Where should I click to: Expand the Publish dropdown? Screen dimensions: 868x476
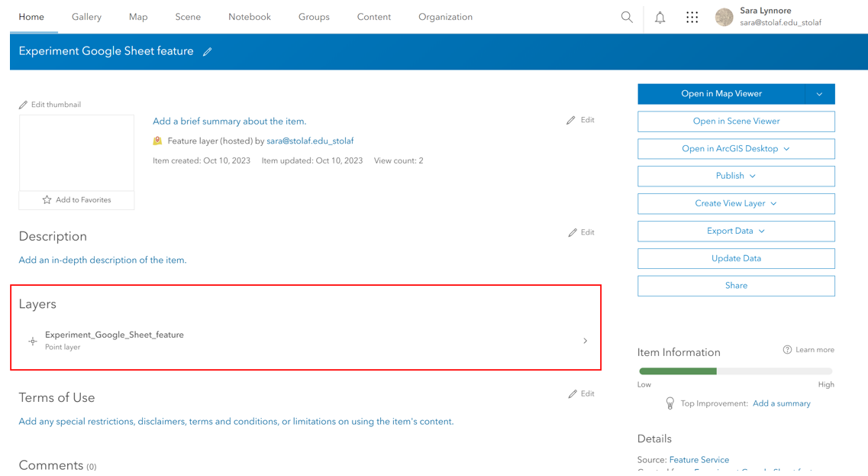click(x=736, y=176)
